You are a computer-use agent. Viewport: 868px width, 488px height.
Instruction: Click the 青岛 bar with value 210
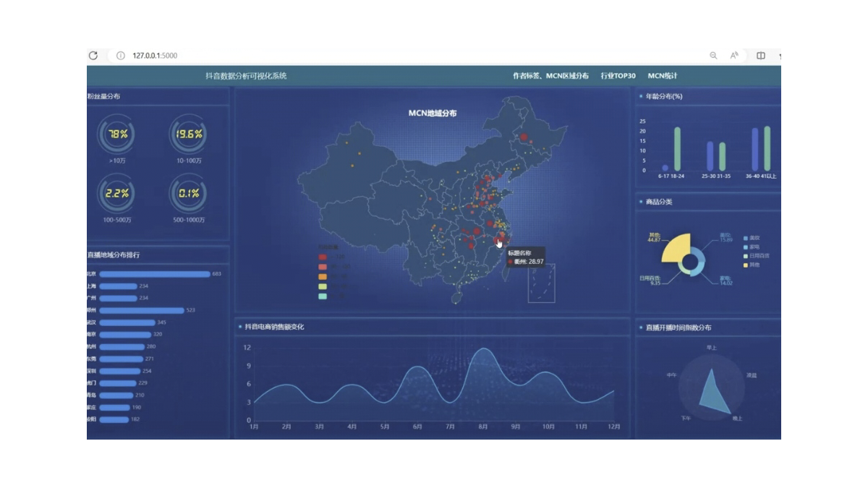click(x=116, y=395)
